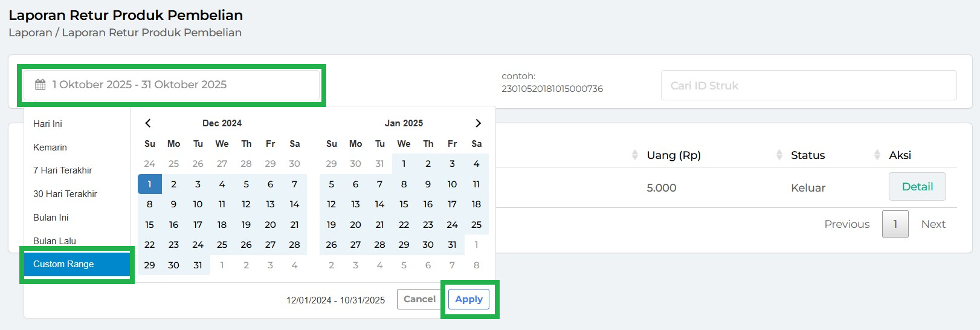Screen dimensions: 980x330
Task: Choose 30 Hari Terakhir preset
Action: pos(65,194)
